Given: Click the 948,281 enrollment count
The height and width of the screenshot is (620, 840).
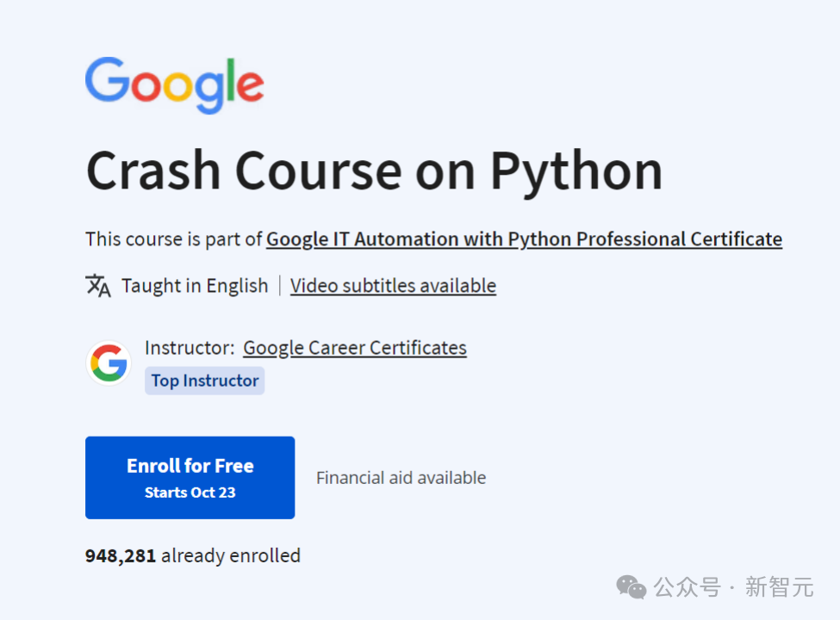Looking at the screenshot, I should click(121, 555).
